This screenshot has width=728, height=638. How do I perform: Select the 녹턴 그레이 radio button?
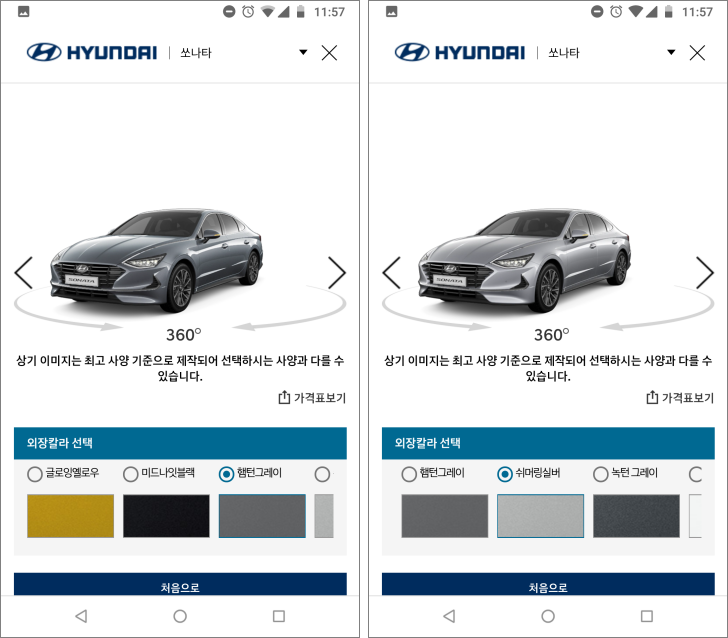point(600,474)
